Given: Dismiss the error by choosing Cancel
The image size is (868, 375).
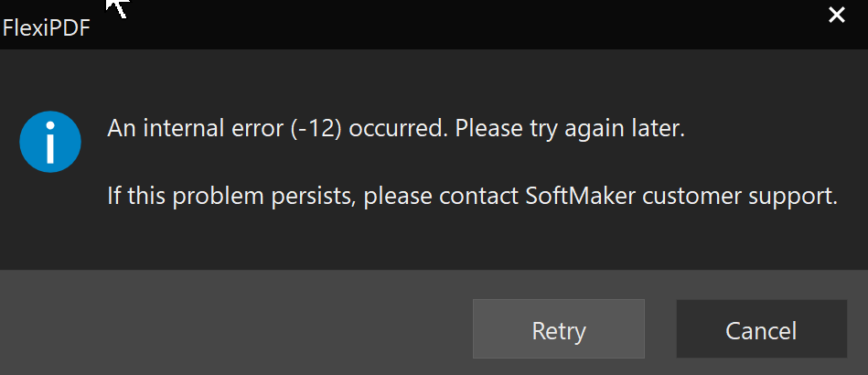Looking at the screenshot, I should [761, 329].
